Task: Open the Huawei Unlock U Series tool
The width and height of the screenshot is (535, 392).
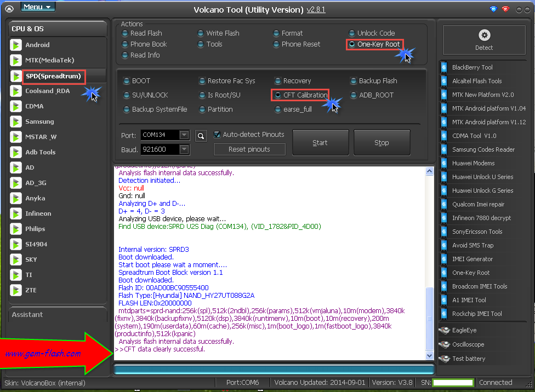Action: pyautogui.click(x=483, y=177)
